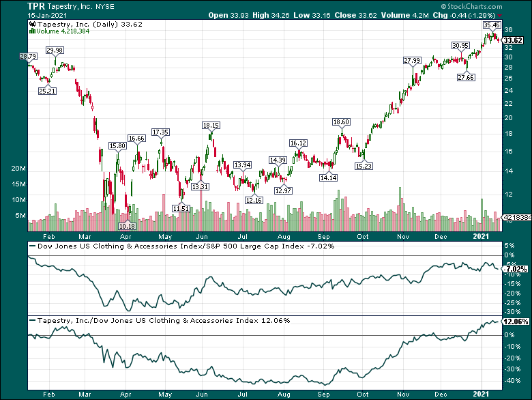Click the 27.66 price annotation
The height and width of the screenshot is (400, 532).
click(466, 77)
